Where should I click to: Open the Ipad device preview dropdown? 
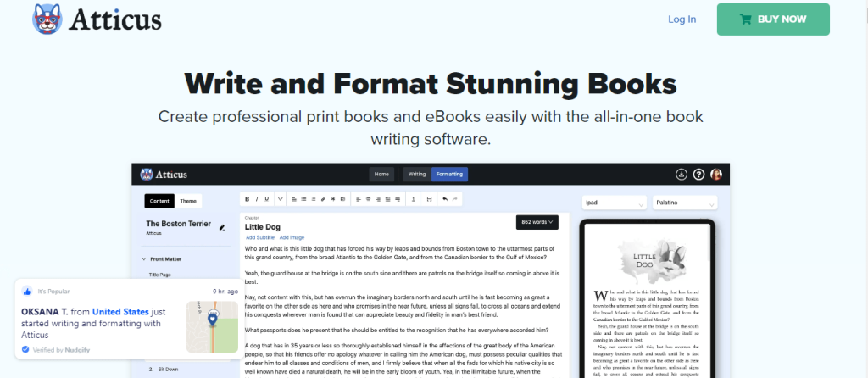(x=615, y=203)
